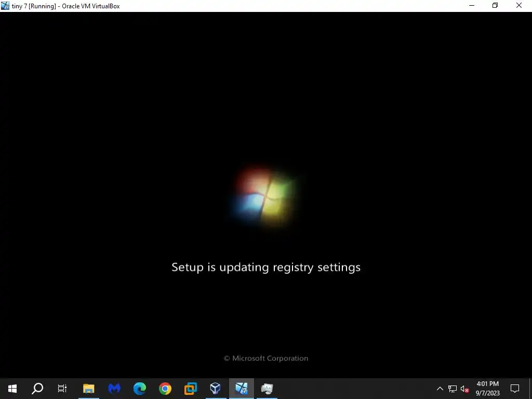Restore down the VirtualBox window

[x=495, y=6]
